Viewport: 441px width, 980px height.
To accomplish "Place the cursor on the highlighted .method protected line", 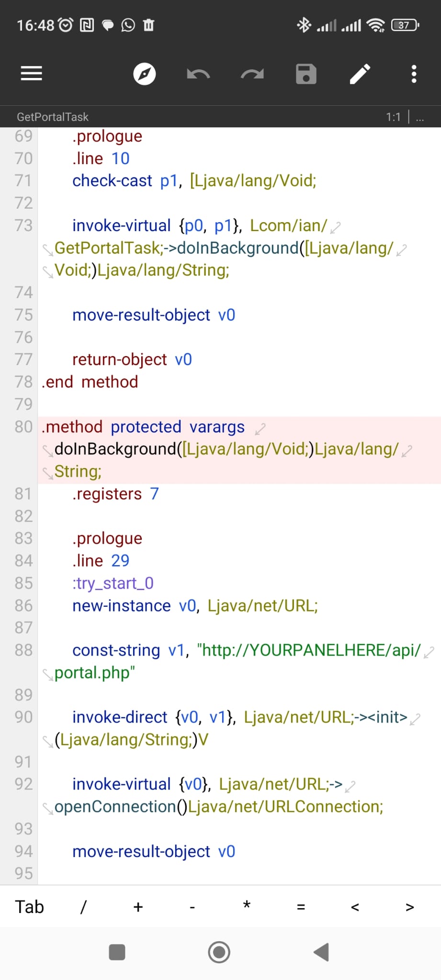I will tap(144, 427).
